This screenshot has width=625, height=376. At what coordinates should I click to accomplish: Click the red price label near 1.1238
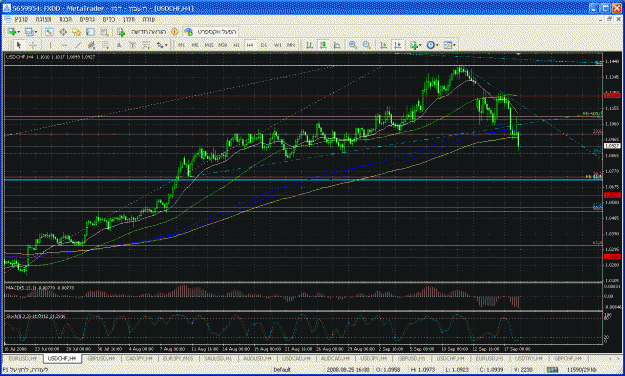pyautogui.click(x=612, y=96)
